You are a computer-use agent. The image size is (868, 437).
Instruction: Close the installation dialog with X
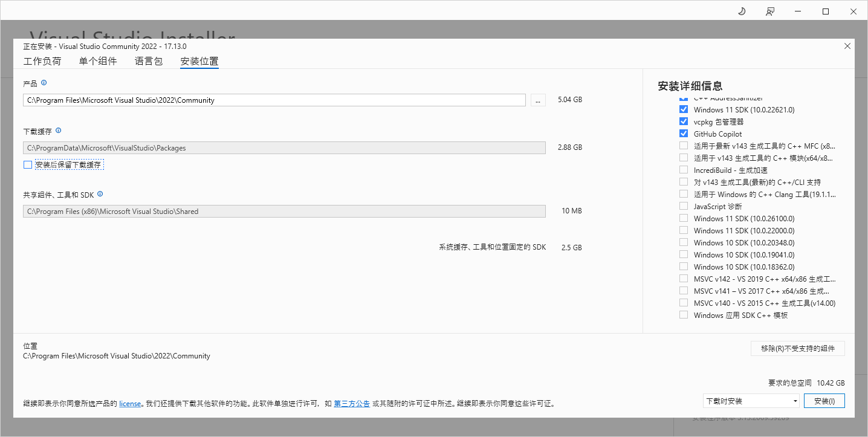click(847, 46)
